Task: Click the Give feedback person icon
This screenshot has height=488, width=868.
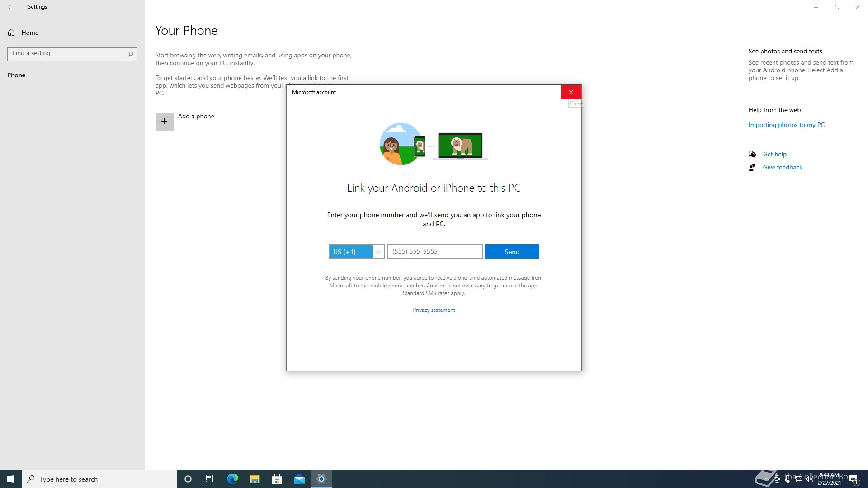Action: coord(752,168)
